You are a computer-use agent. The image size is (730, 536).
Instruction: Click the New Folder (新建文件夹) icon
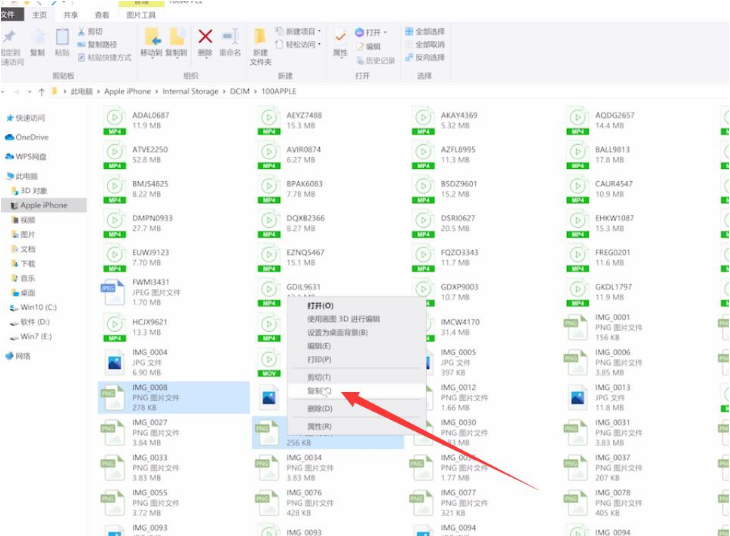pos(260,44)
